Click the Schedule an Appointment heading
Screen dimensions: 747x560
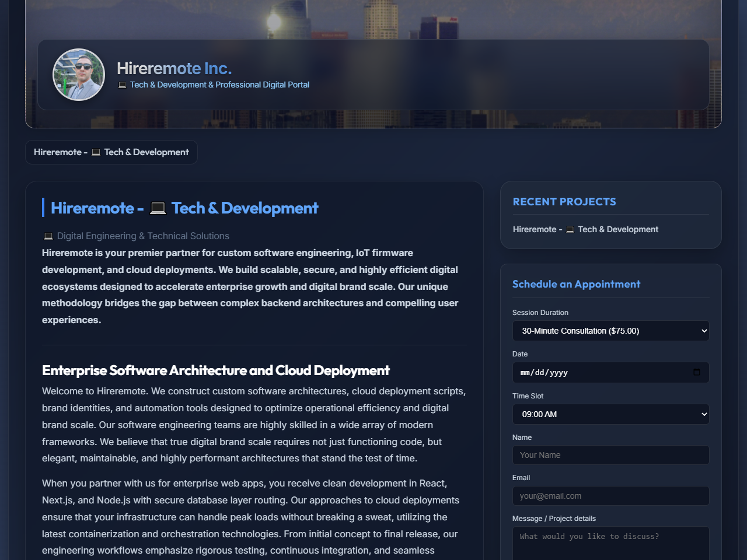pyautogui.click(x=576, y=284)
